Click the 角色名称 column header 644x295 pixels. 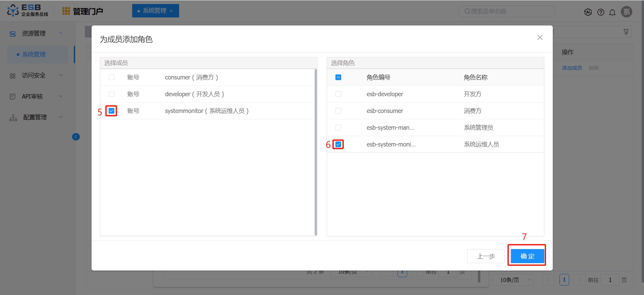coord(476,77)
